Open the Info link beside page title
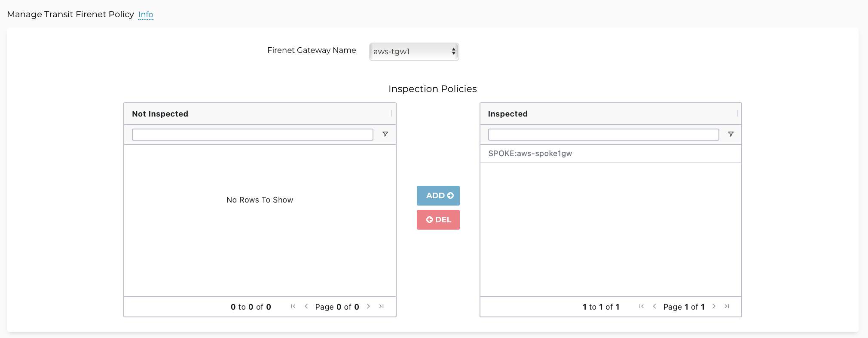 pos(146,15)
